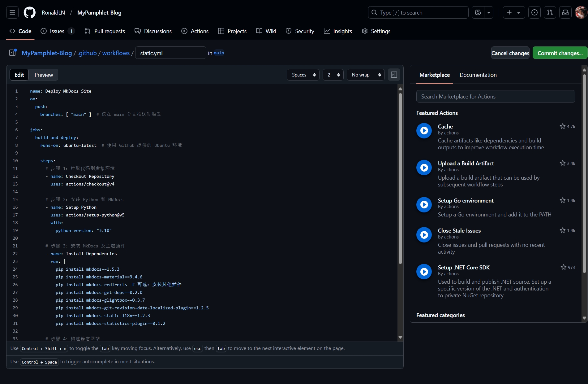Toggle the editor help side panel
The width and height of the screenshot is (588, 384).
(x=394, y=75)
